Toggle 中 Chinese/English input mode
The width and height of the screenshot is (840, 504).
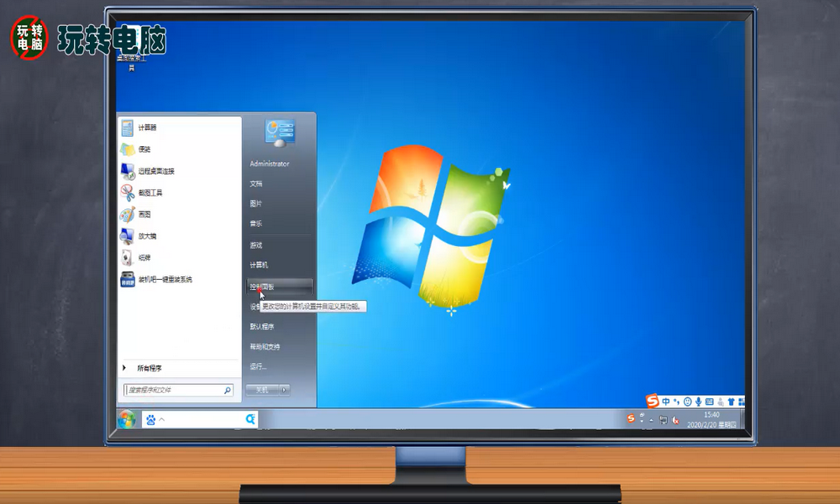pos(666,402)
